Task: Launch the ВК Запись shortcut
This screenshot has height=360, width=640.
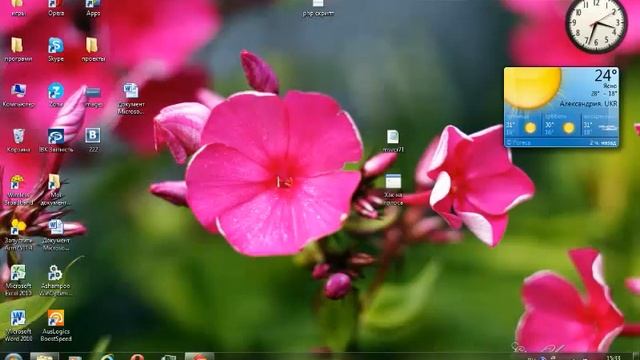Action: [56, 140]
